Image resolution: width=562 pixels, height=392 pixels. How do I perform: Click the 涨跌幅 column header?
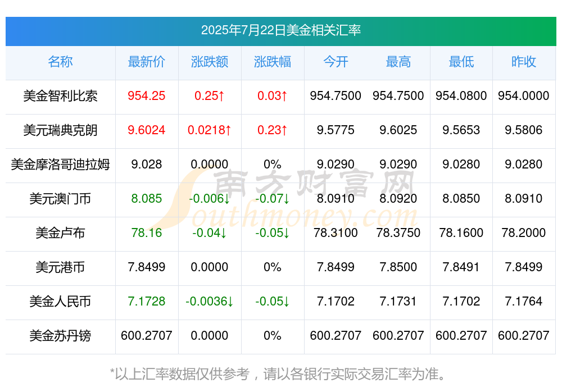273,62
